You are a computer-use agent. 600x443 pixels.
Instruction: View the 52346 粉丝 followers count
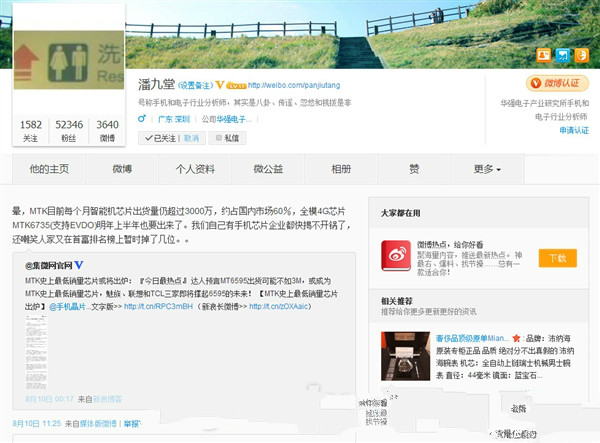click(x=69, y=129)
